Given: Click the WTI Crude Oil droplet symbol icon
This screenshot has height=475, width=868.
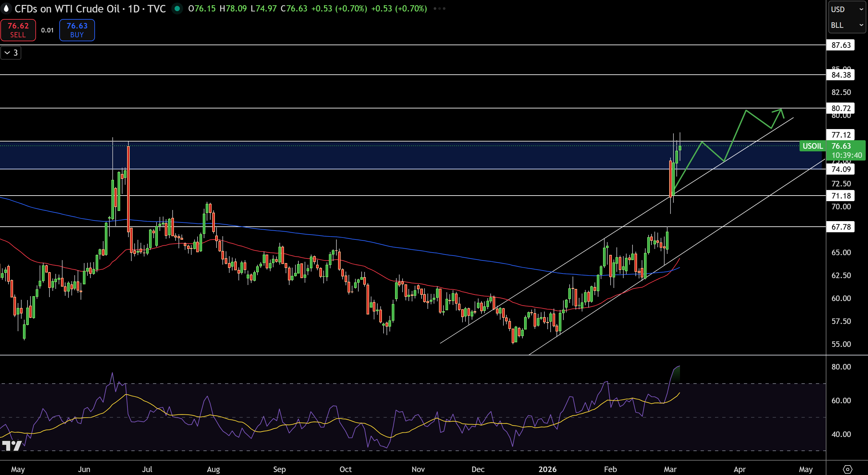Looking at the screenshot, I should [6, 9].
